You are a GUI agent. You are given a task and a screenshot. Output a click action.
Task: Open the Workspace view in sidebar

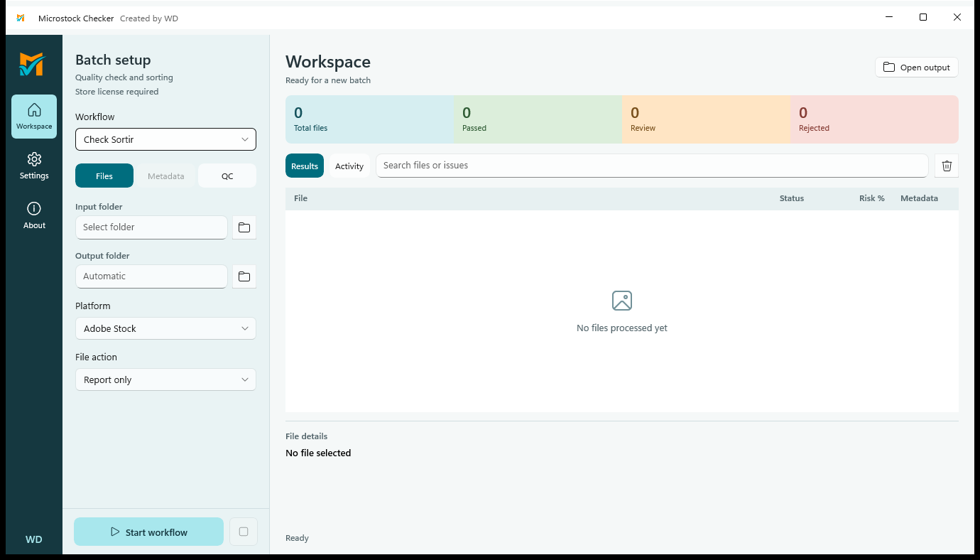34,117
